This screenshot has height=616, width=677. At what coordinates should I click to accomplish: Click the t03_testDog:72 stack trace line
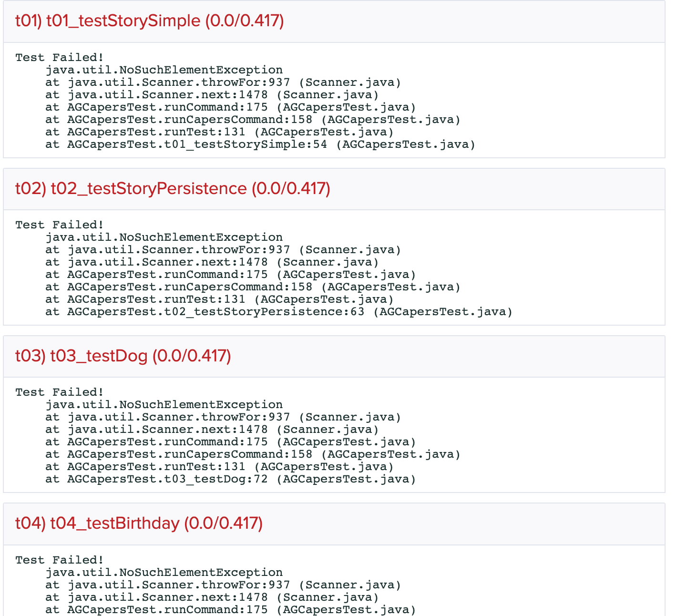231,479
